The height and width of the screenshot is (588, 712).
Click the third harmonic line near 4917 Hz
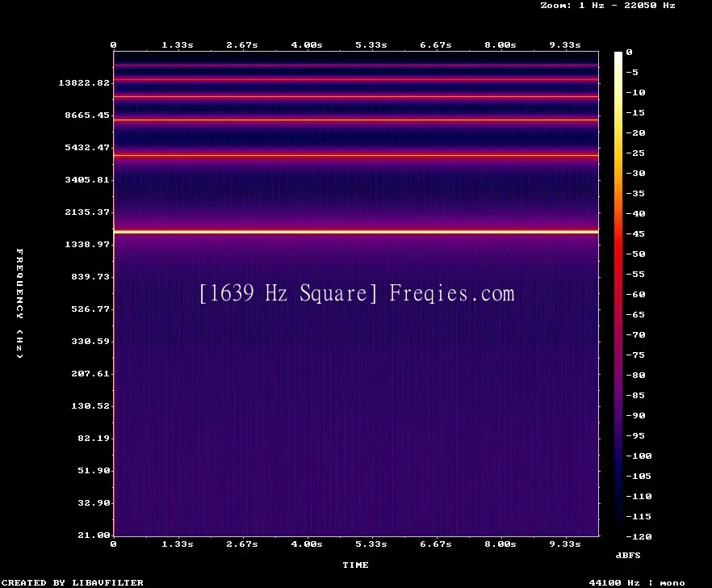coord(356,155)
